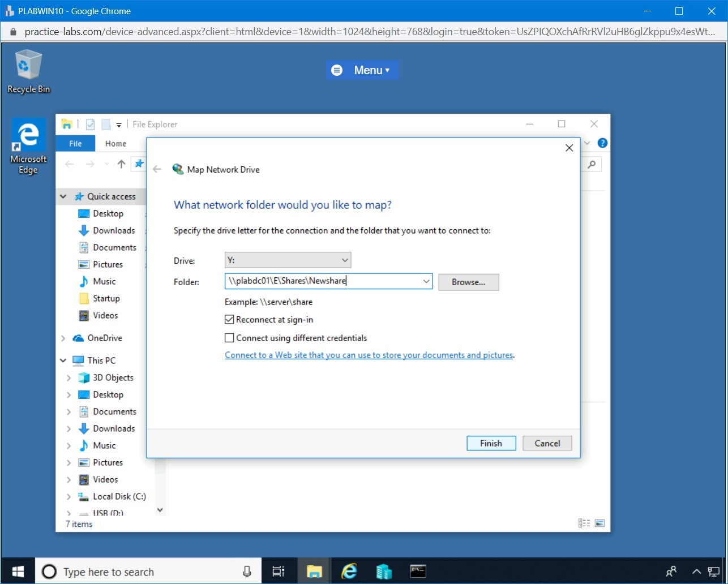This screenshot has height=584, width=728.
Task: Click the network icon in system tray
Action: click(x=713, y=572)
